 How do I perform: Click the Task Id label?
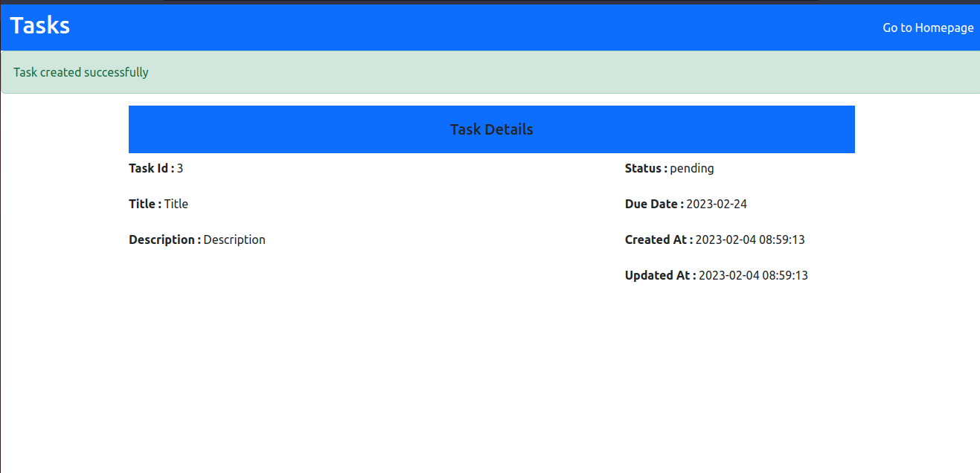(x=152, y=168)
